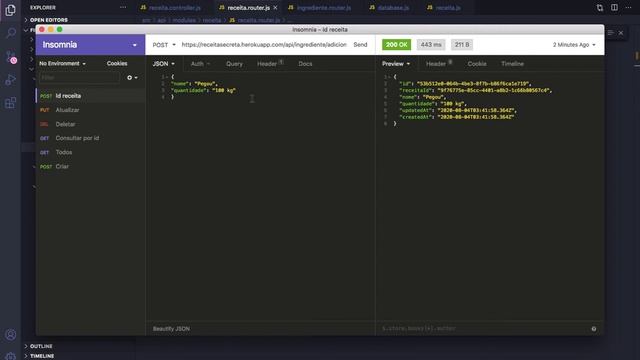The height and width of the screenshot is (360, 640).
Task: Switch to the request Header tab
Action: [270, 64]
